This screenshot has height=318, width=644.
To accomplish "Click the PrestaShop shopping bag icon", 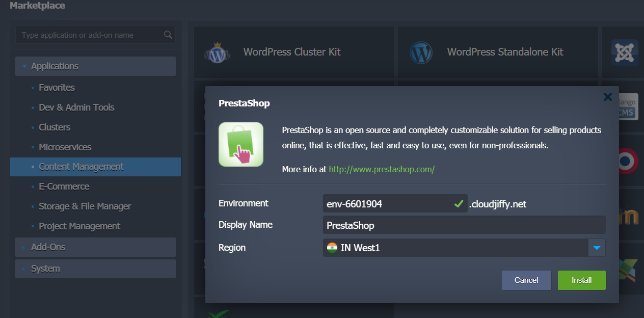I will tap(241, 144).
